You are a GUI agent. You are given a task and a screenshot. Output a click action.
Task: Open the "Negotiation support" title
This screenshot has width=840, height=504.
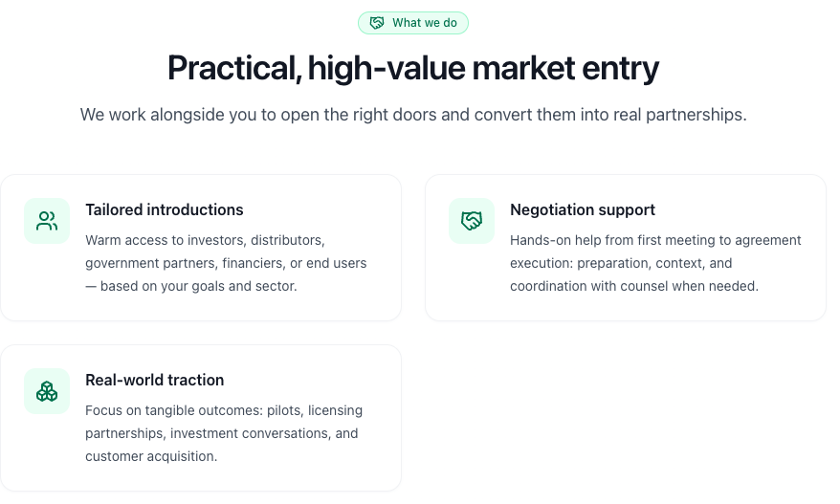click(583, 209)
